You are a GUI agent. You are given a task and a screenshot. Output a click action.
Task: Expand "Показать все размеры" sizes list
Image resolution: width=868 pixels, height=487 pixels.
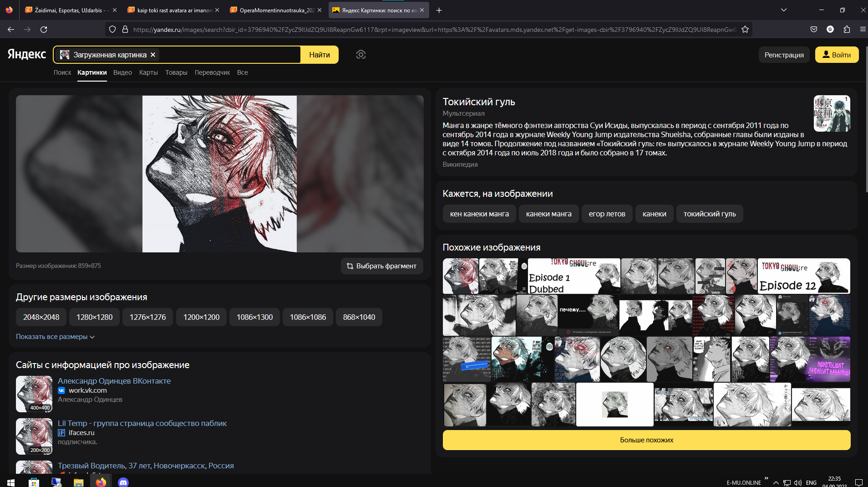click(x=55, y=337)
